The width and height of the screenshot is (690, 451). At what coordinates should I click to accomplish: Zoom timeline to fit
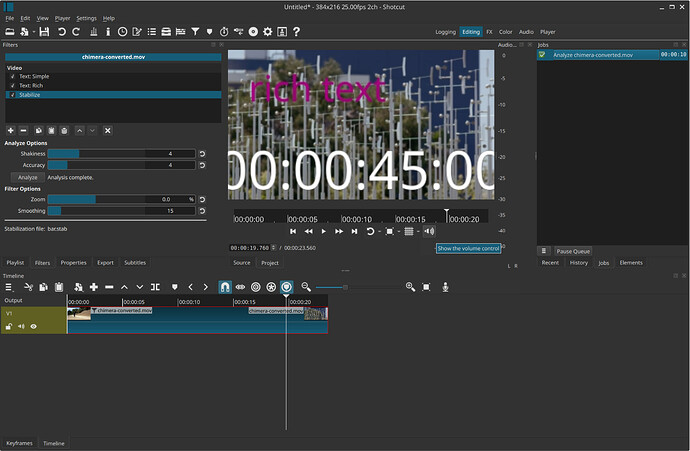click(x=426, y=287)
